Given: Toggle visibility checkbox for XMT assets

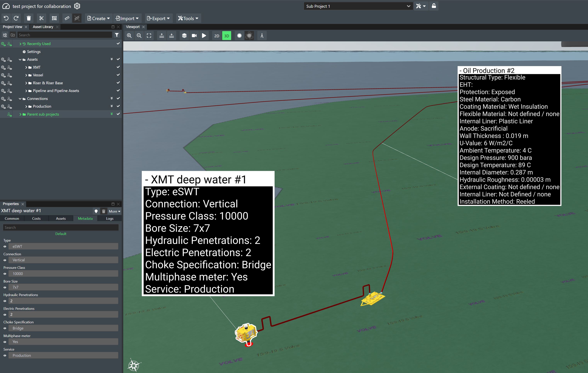Looking at the screenshot, I should (118, 67).
